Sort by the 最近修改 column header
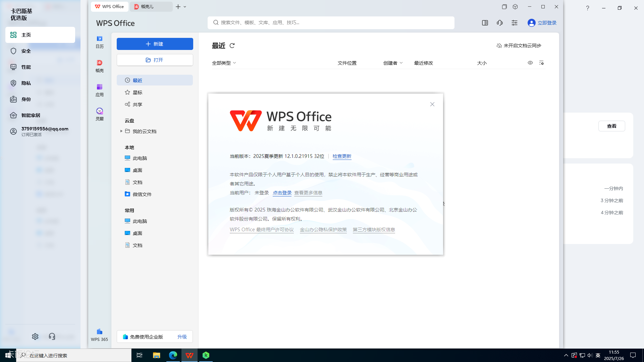644x362 pixels. (x=423, y=63)
